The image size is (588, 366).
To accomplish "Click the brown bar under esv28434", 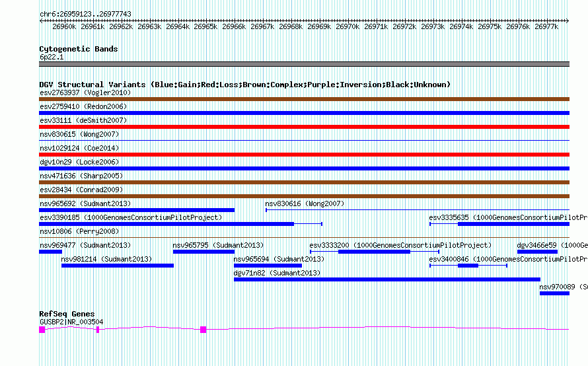I will (x=304, y=196).
